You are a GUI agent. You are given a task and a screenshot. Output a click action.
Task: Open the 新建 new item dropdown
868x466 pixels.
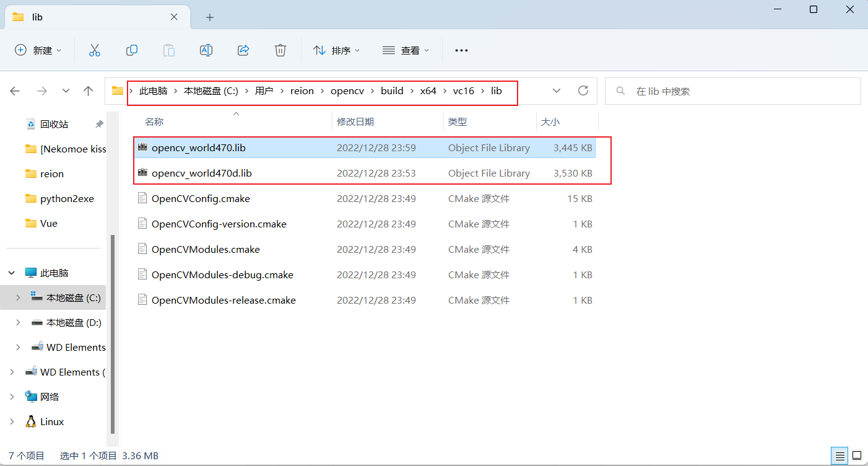coord(38,50)
